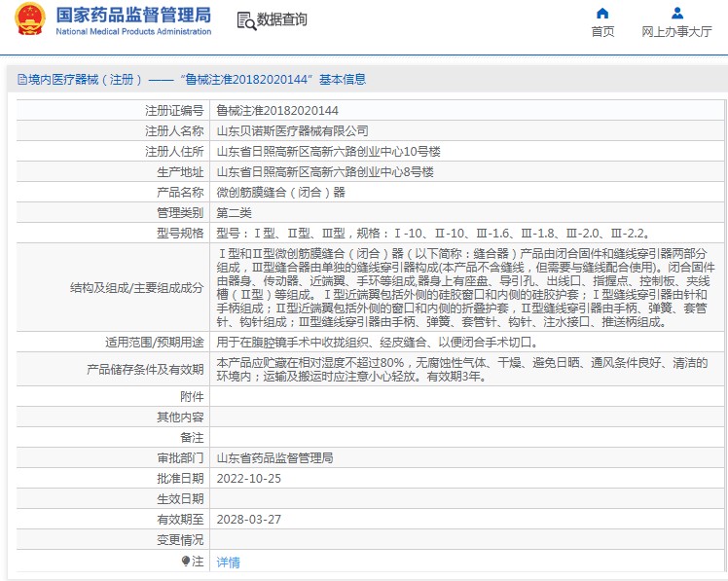Click the 产品储存条件及有效期 label
Screen dimensions: 728x581
point(145,369)
